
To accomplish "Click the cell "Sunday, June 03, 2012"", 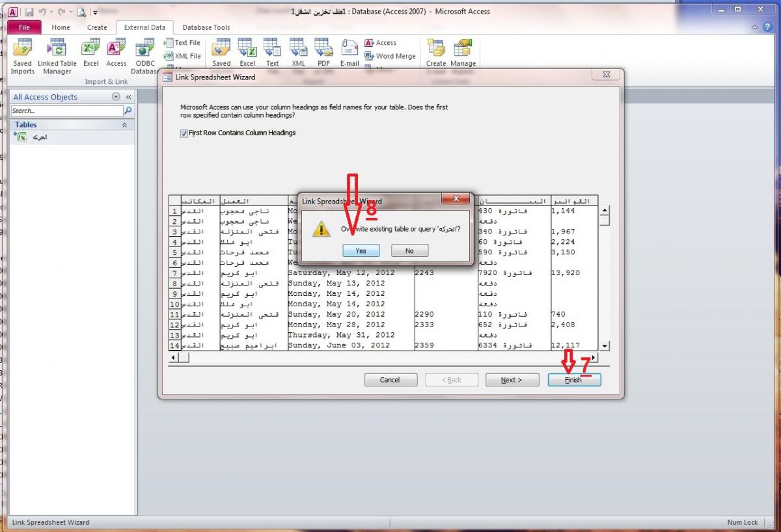I will (x=350, y=345).
